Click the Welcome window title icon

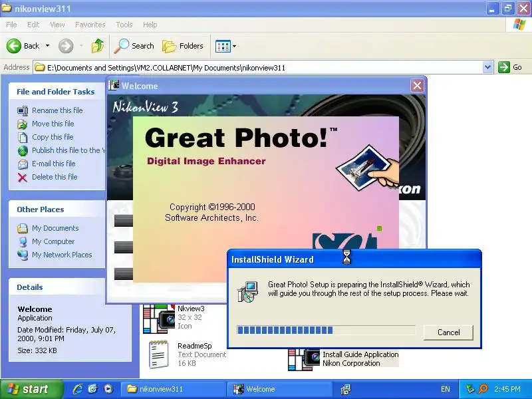114,86
